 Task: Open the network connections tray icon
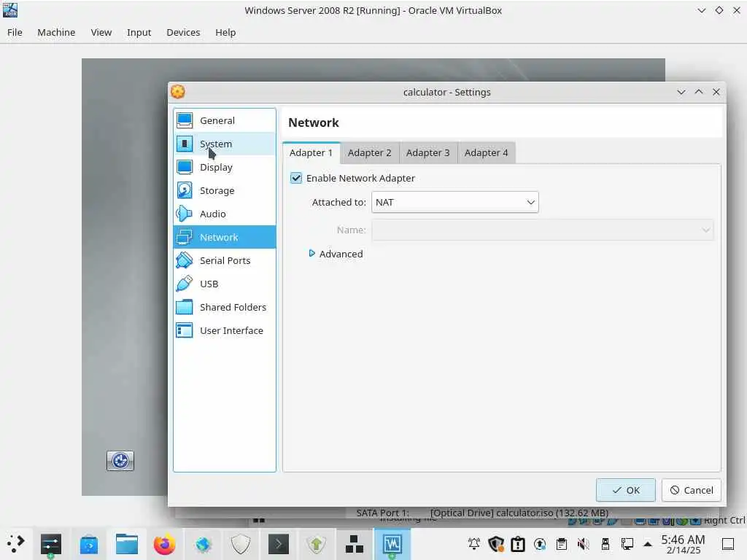point(627,544)
